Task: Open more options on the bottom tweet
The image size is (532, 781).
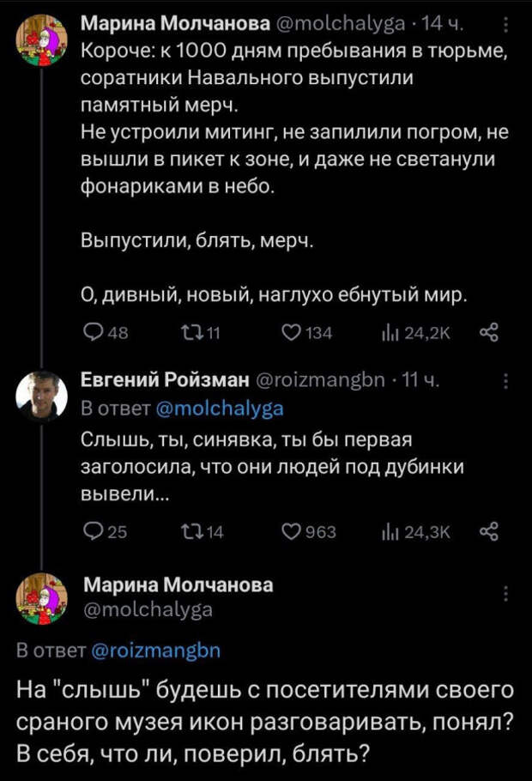Action: point(505,594)
